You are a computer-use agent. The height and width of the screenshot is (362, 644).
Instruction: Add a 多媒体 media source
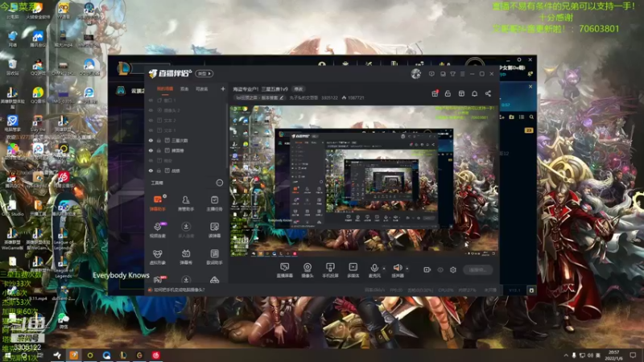(353, 270)
